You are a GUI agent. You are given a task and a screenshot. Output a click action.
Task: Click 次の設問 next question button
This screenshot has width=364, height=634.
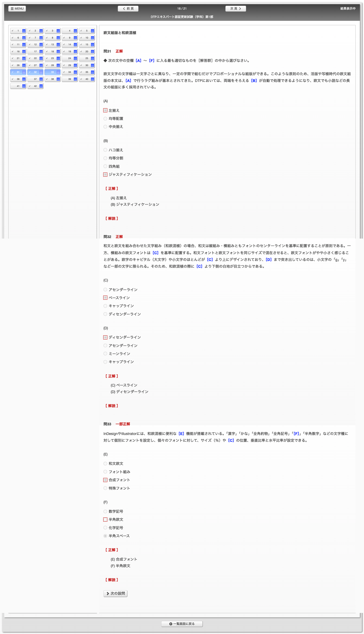[x=115, y=593]
